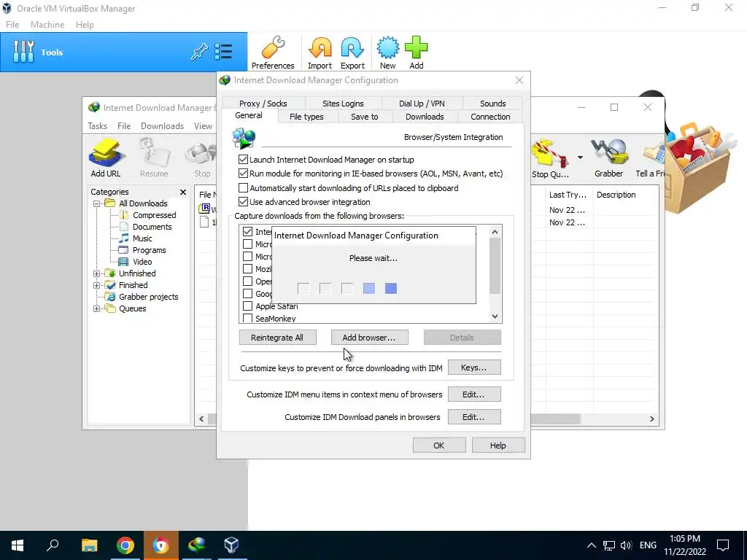Uncheck the first browser list checkbox
Viewport: 747px width, 560px height.
[x=247, y=231]
